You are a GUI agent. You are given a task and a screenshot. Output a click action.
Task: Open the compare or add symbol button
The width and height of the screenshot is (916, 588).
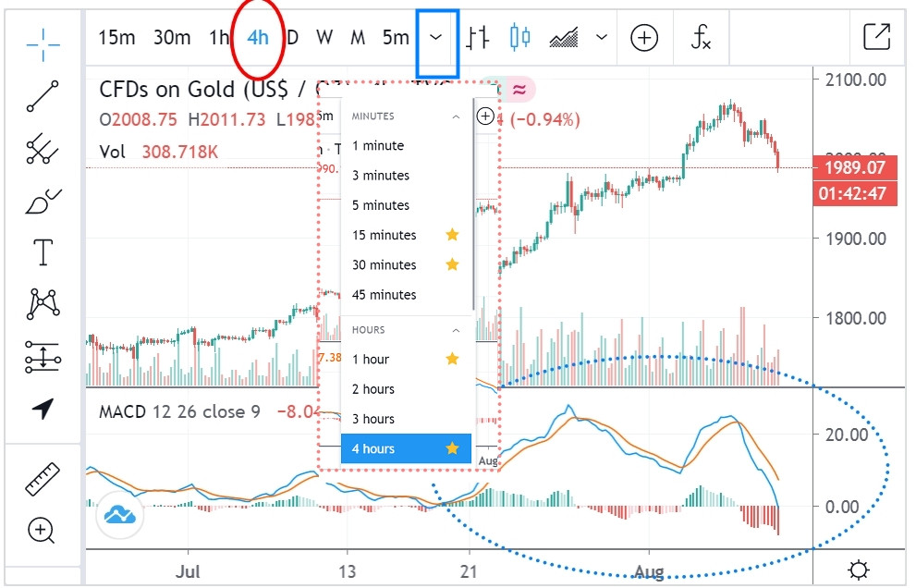tap(644, 38)
